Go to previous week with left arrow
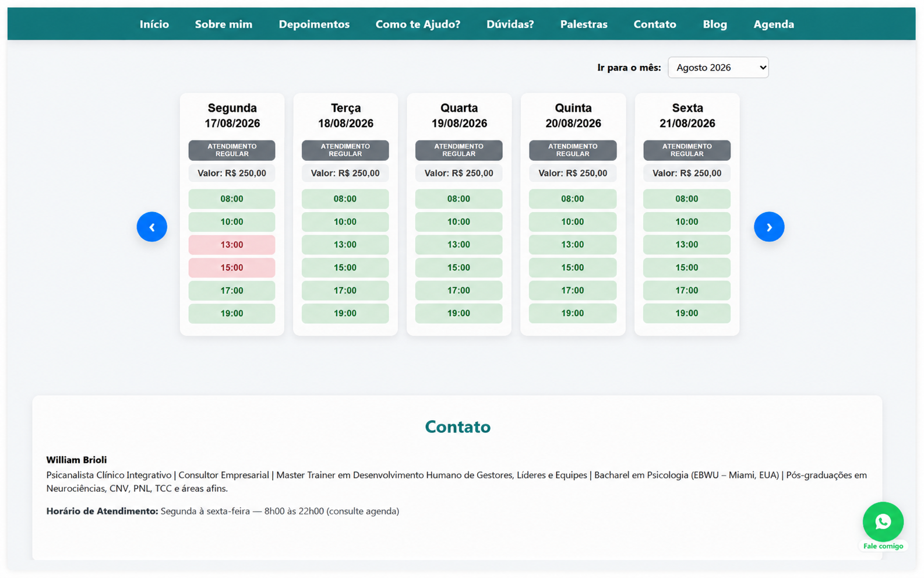This screenshot has height=578, width=924. [152, 227]
